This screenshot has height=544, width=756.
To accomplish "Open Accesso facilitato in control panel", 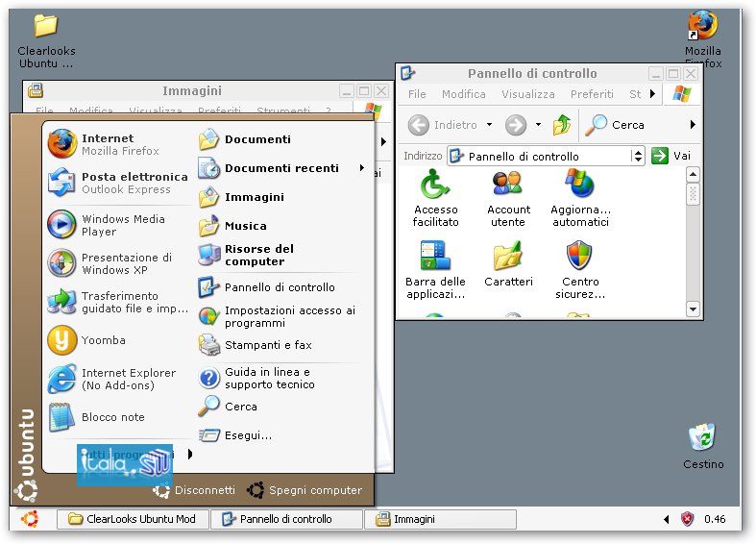I will [435, 198].
